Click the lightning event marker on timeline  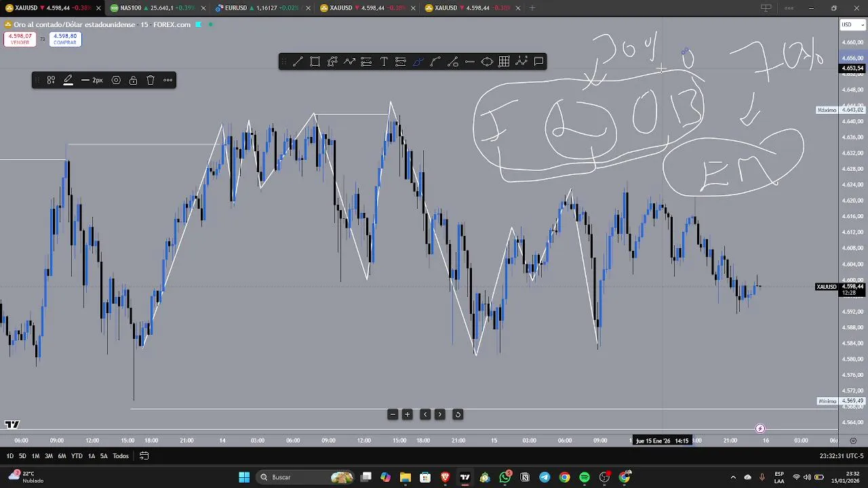coord(760,428)
